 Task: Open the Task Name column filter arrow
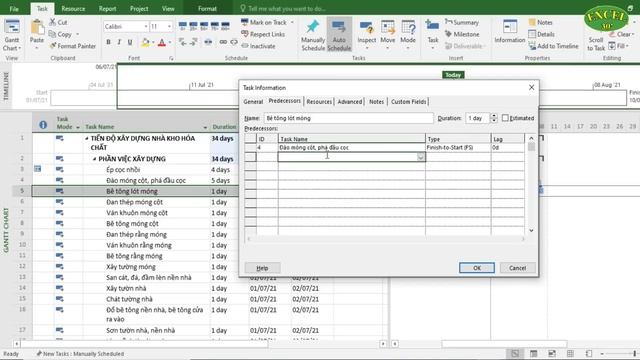point(205,127)
